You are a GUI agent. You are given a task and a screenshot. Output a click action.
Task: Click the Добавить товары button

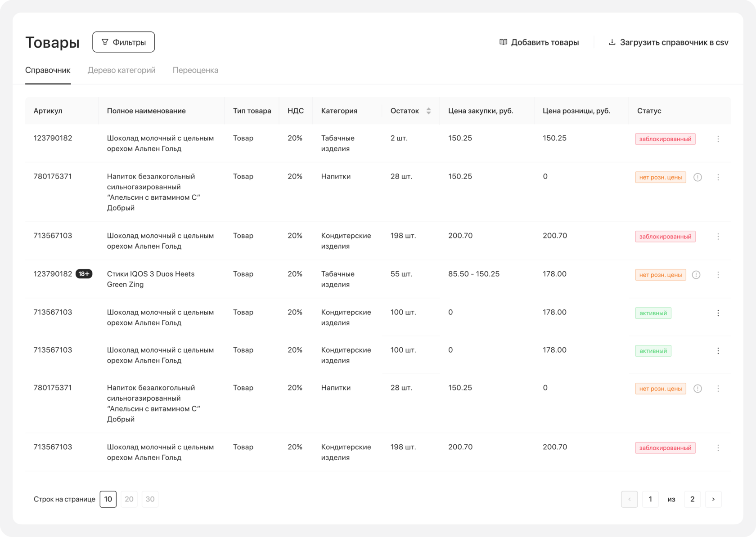[544, 42]
